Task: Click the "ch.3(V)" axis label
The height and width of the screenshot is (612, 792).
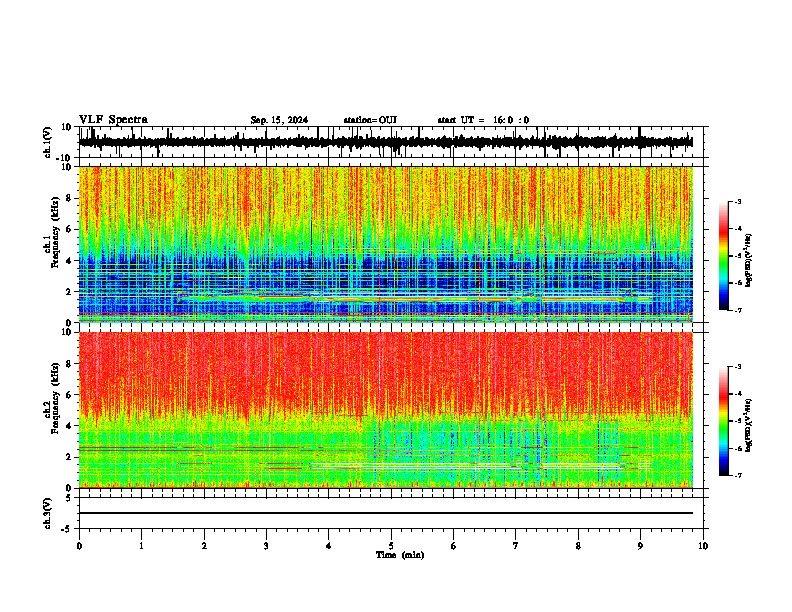Action: coord(49,513)
